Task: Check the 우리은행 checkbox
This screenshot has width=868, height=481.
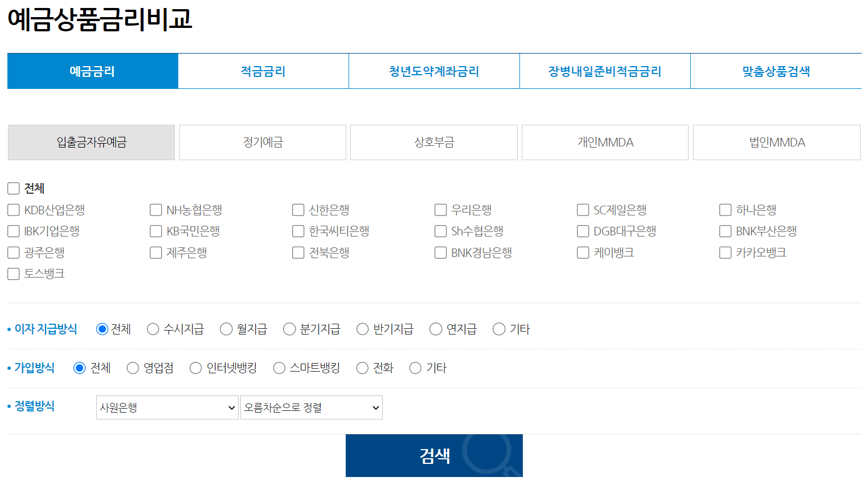Action: click(x=441, y=210)
